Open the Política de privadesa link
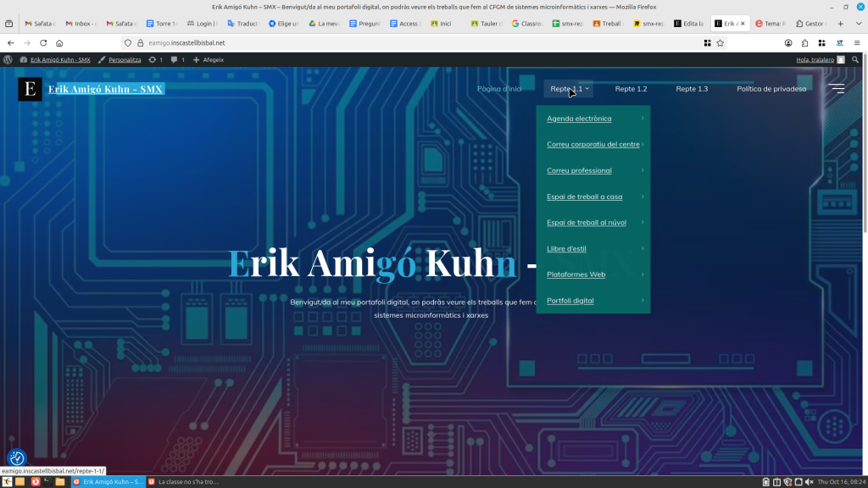868x488 pixels. tap(771, 89)
